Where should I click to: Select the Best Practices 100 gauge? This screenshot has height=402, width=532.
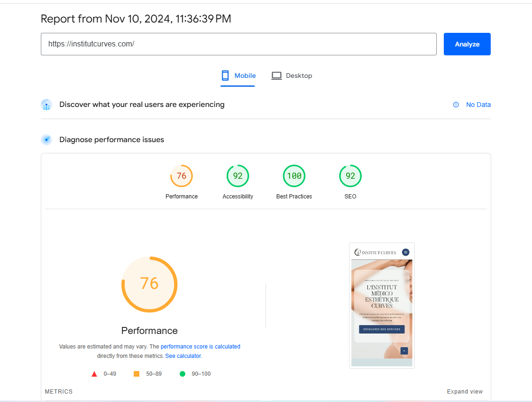(294, 176)
